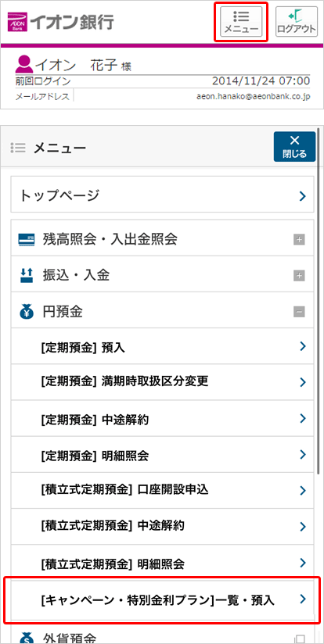Toggle the 外貨預金 section square box
Screen dimensions: 324x644
pos(301,639)
